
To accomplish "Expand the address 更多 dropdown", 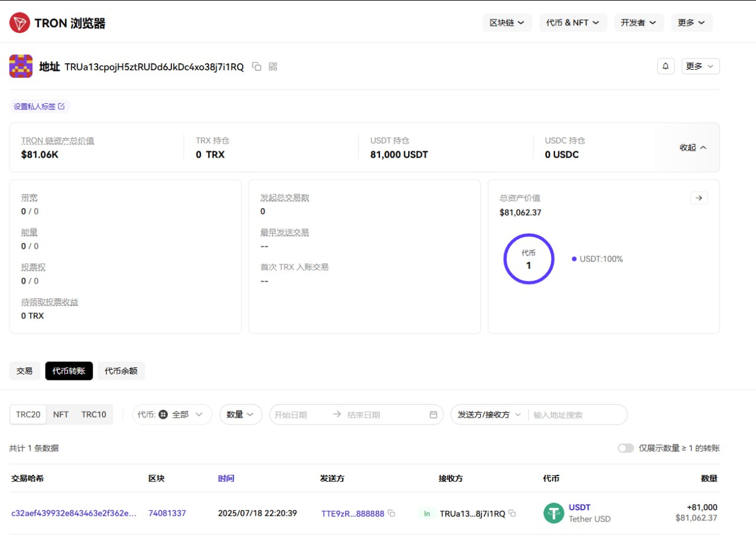I will 700,66.
